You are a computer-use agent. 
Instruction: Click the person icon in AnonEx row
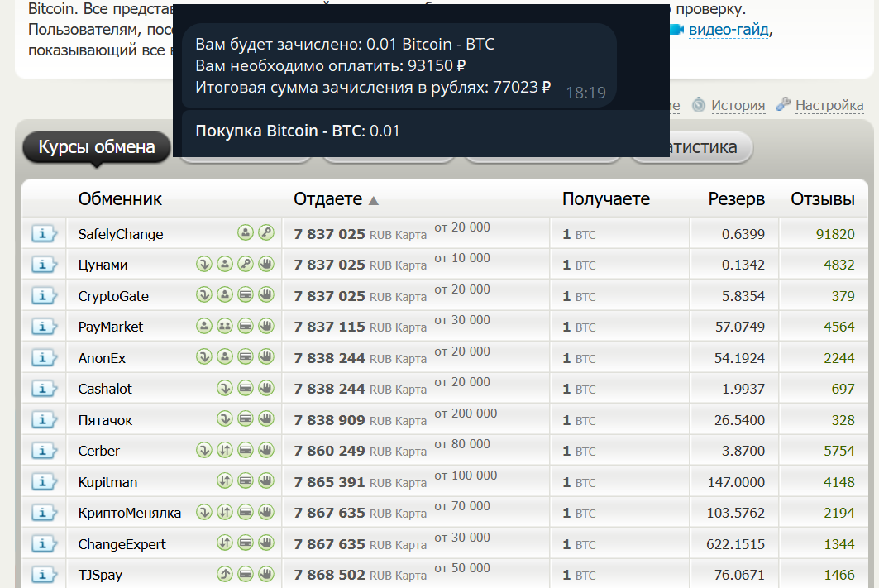click(224, 357)
